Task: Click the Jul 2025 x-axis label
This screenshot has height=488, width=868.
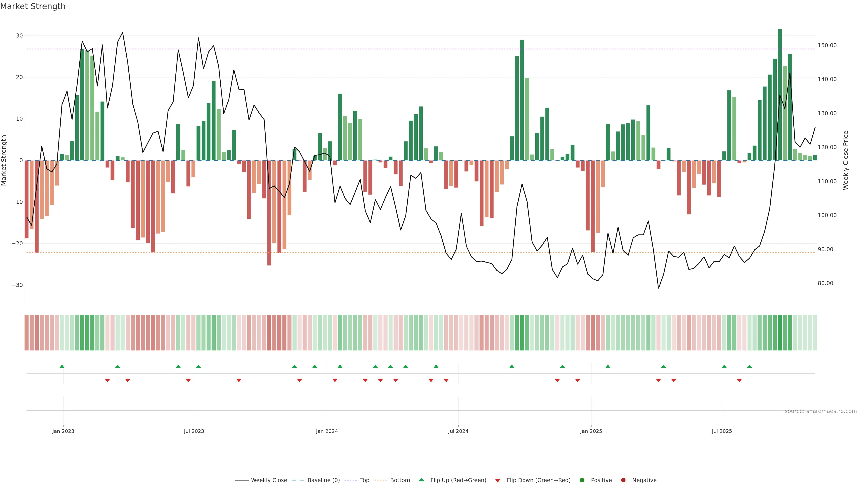Action: [722, 431]
